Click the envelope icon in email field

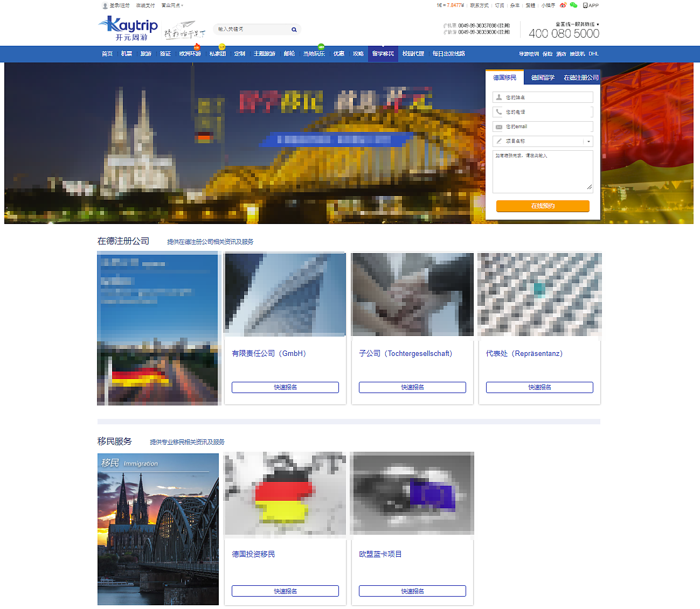(x=499, y=127)
